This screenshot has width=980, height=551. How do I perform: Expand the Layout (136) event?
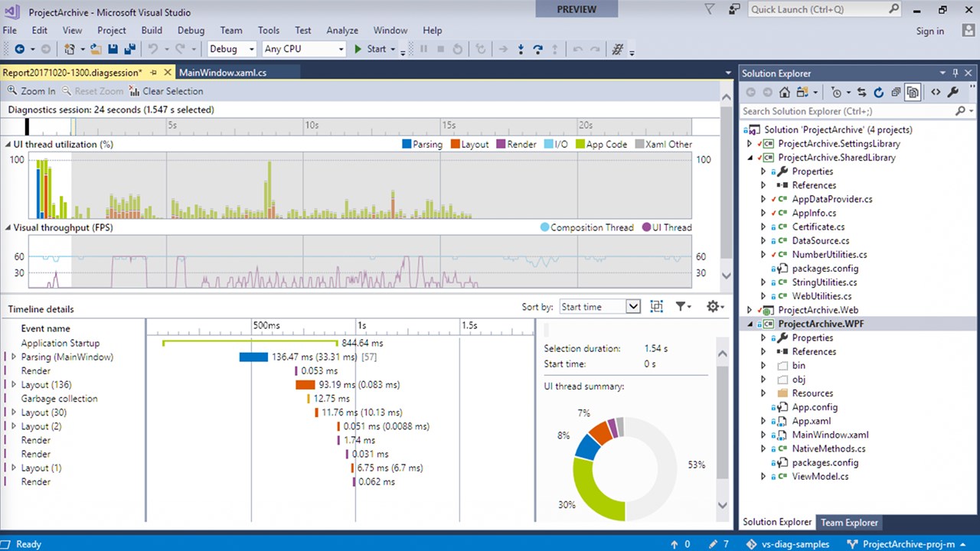point(13,385)
